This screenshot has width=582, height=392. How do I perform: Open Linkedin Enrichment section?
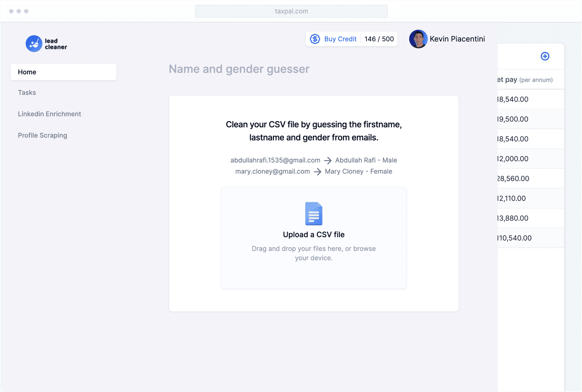click(49, 114)
